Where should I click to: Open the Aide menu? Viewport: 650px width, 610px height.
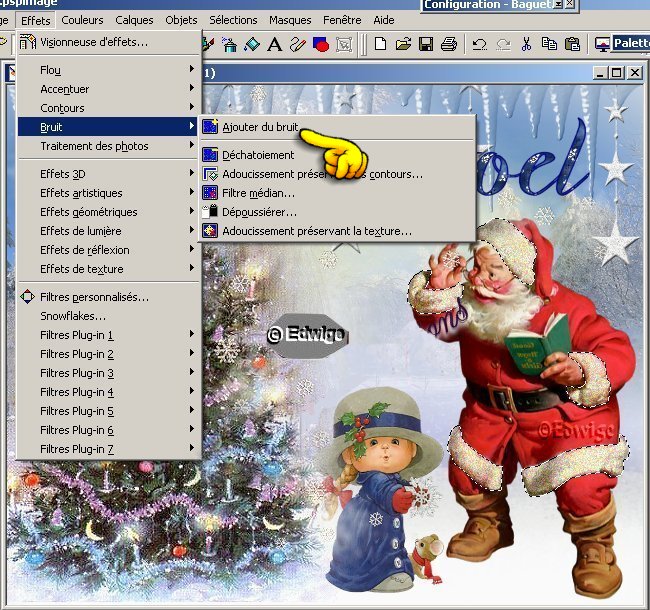click(383, 20)
